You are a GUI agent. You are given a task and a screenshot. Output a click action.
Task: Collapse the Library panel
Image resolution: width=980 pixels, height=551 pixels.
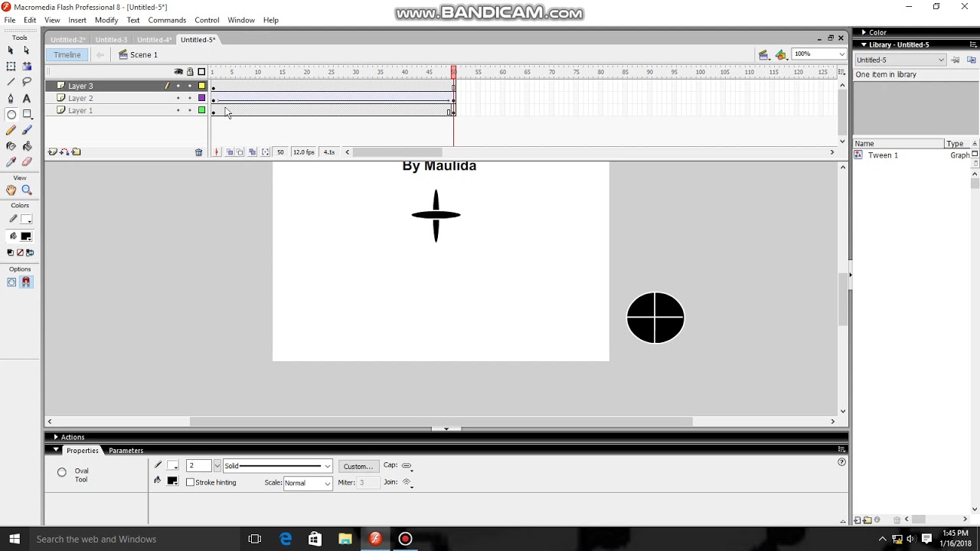[864, 44]
